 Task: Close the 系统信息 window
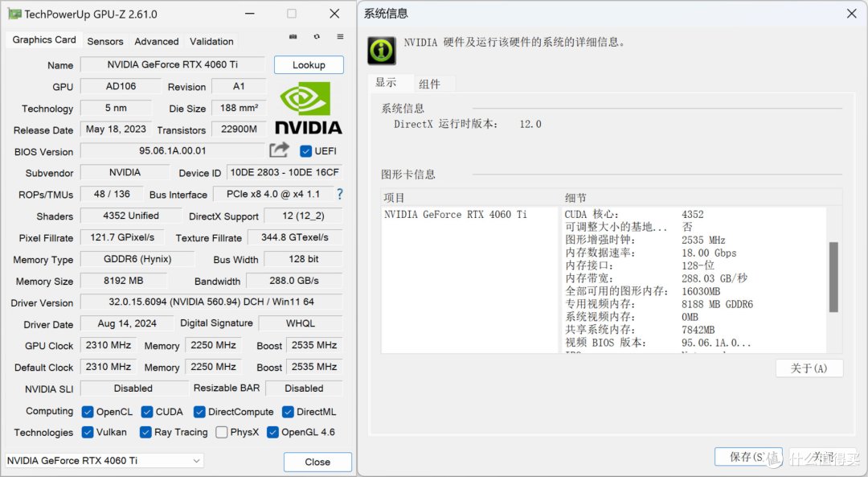[x=852, y=14]
